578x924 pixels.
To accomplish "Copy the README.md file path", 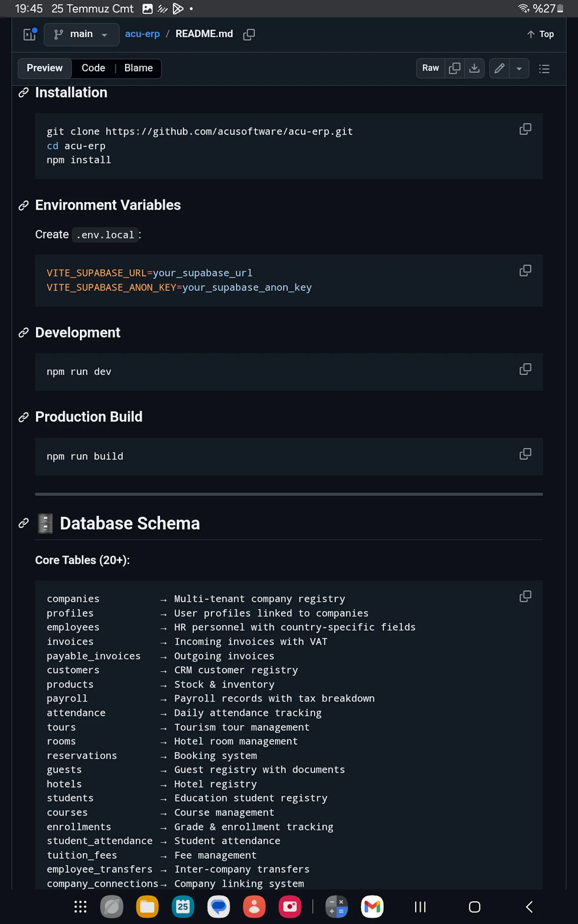I will [x=249, y=34].
